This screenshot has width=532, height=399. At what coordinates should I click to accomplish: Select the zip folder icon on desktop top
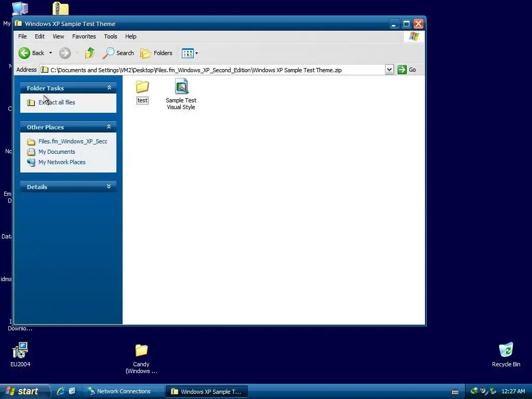(x=61, y=8)
